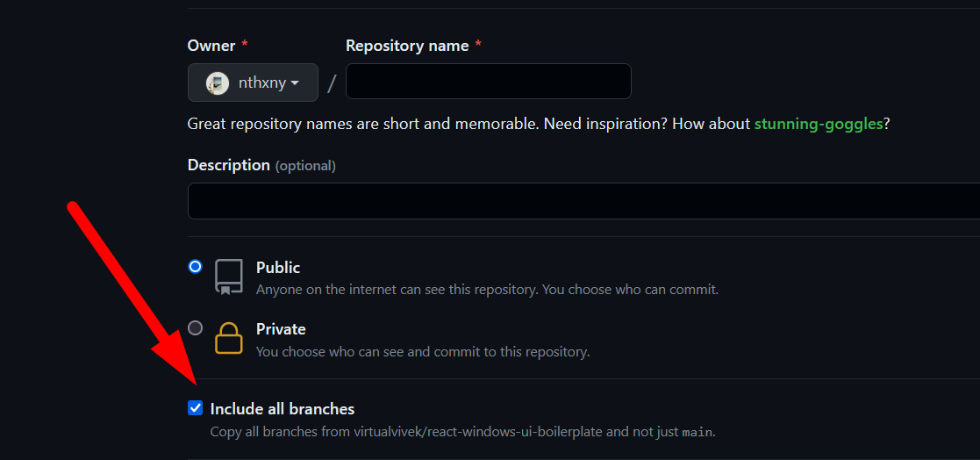Viewport: 980px width, 460px height.
Task: Click the caret arrow beside nthxny
Action: pos(295,83)
